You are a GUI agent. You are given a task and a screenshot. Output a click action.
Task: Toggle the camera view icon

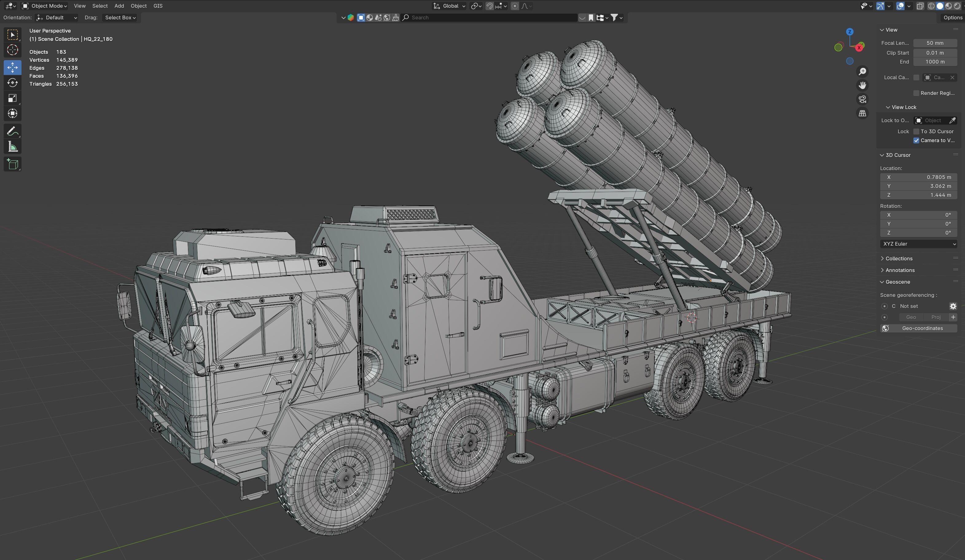862,99
